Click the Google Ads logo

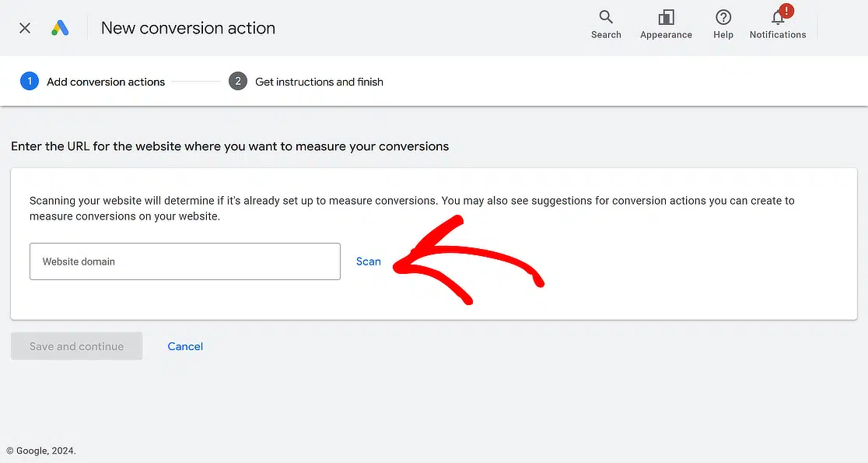[60, 28]
